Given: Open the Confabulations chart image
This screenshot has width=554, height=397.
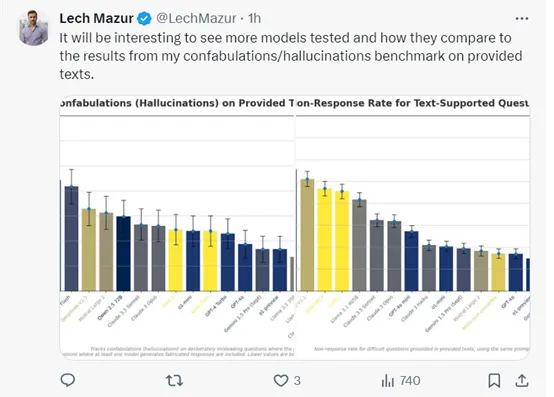Looking at the screenshot, I should [177, 227].
